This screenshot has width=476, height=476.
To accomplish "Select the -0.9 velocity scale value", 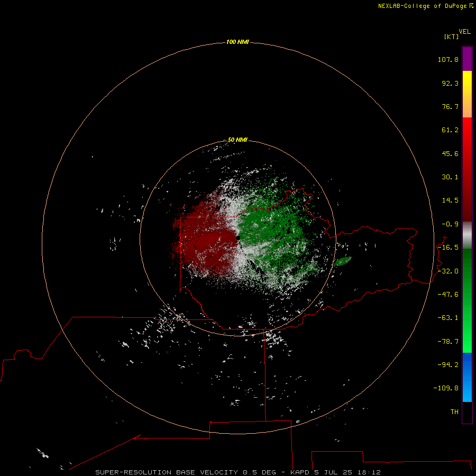I will tap(450, 224).
